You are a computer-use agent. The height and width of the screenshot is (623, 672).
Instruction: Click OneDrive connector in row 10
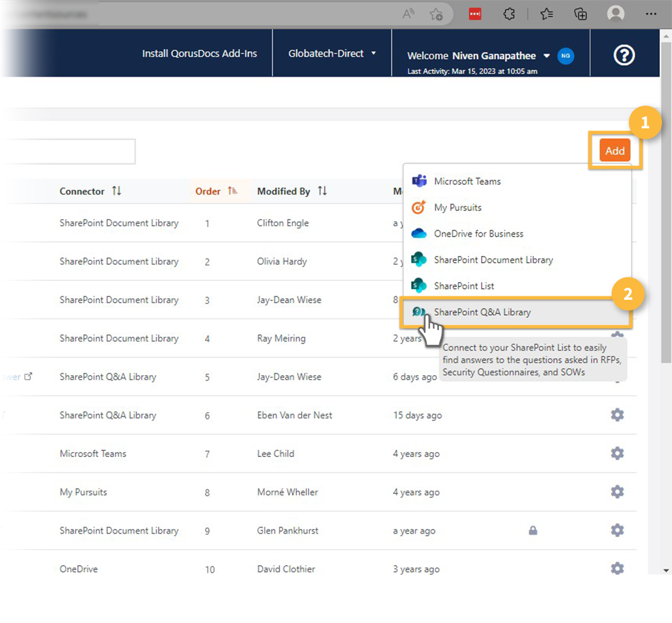click(x=79, y=569)
